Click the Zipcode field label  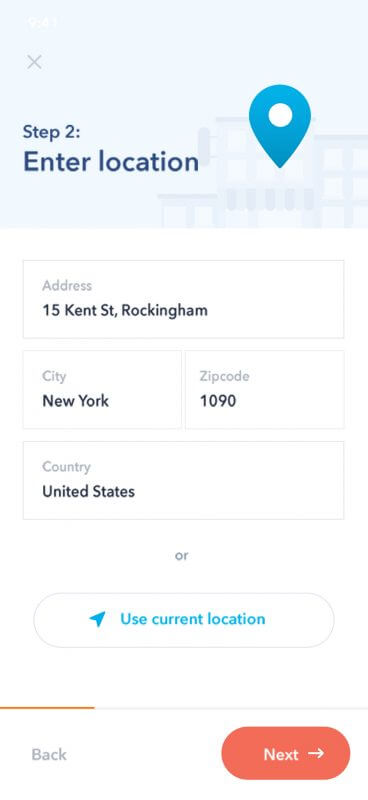point(225,377)
